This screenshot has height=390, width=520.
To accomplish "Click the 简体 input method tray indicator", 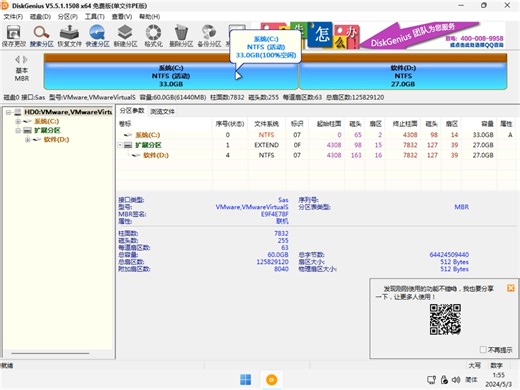I will [471, 380].
